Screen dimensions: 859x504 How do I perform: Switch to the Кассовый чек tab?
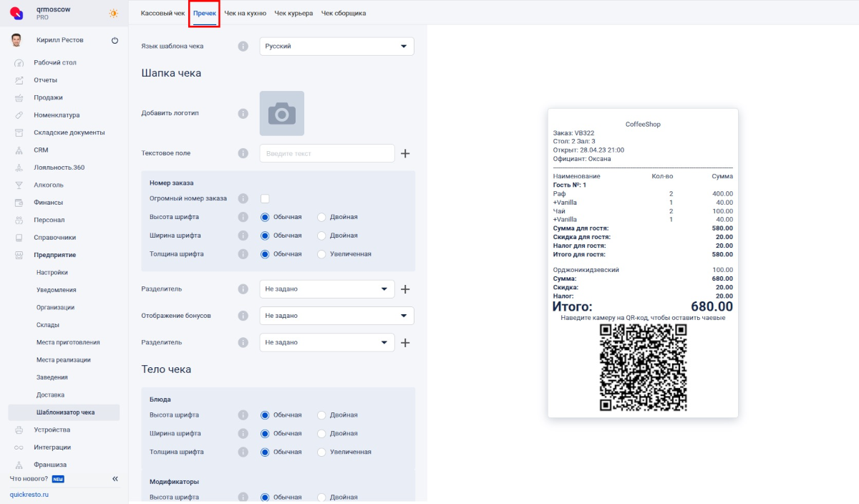tap(162, 13)
